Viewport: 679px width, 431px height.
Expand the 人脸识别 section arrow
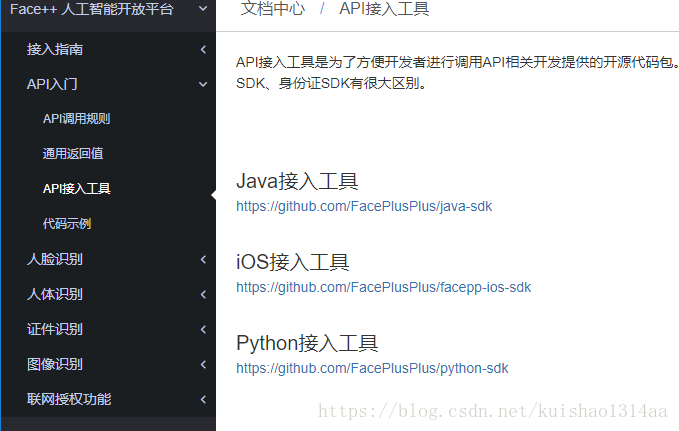pyautogui.click(x=203, y=259)
